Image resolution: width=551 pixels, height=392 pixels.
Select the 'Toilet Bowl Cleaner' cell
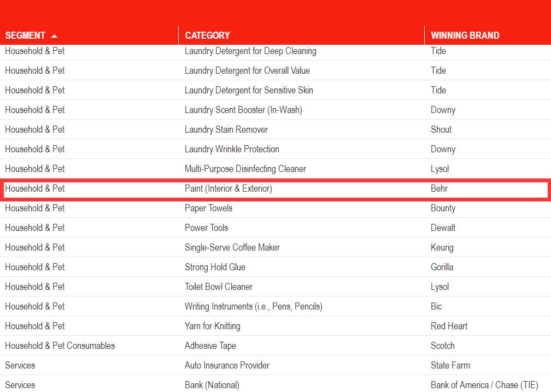[219, 287]
